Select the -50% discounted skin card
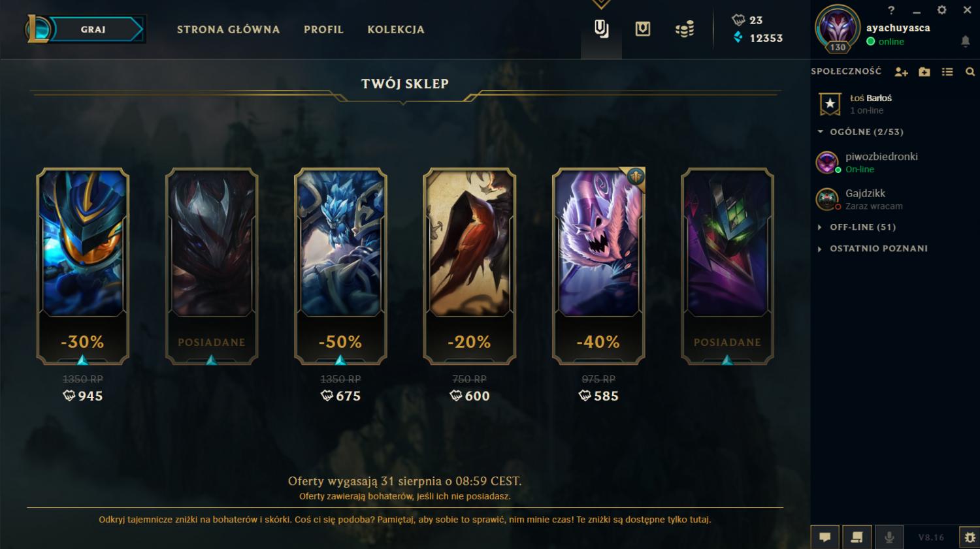This screenshot has height=549, width=980. coord(340,266)
